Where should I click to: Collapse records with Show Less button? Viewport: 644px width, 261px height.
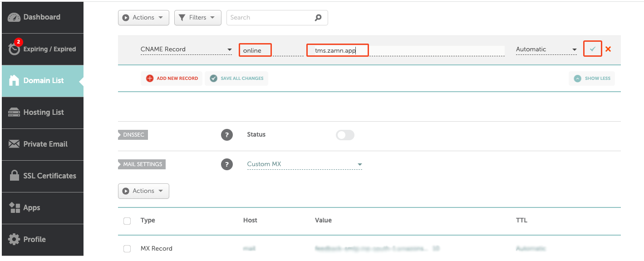pos(592,78)
